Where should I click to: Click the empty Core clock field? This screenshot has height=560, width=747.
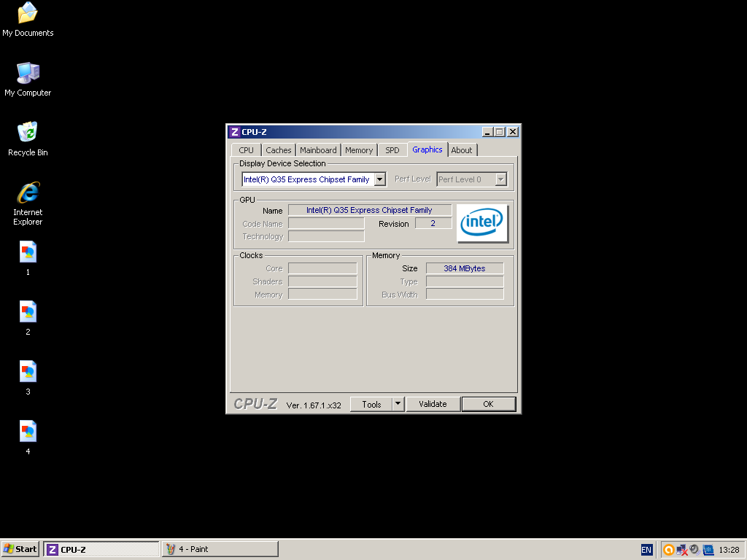(322, 268)
